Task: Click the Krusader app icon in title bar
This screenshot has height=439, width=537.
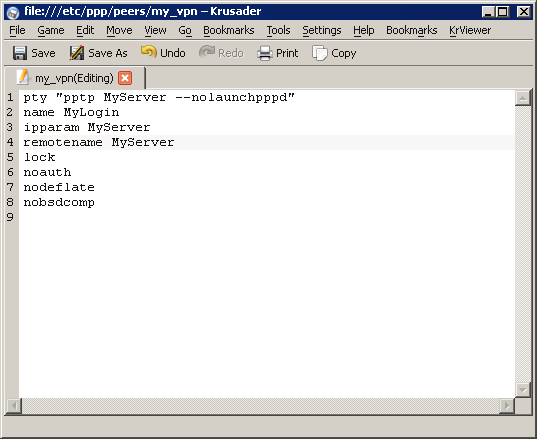Action: [13, 13]
